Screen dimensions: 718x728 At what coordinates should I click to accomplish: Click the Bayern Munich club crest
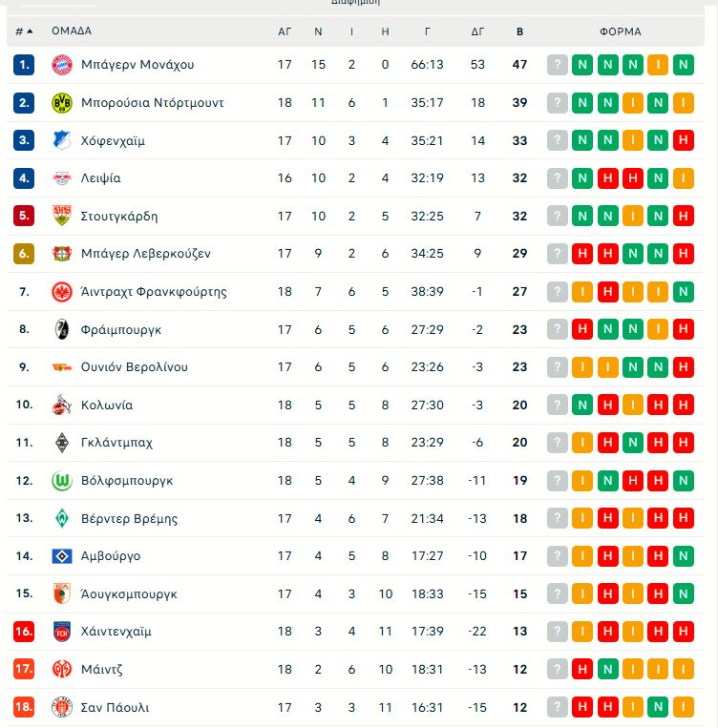coord(62,65)
